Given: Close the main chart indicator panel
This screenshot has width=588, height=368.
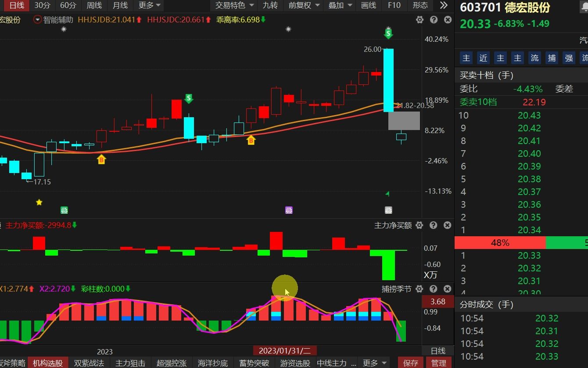Looking at the screenshot, I should coord(448,20).
